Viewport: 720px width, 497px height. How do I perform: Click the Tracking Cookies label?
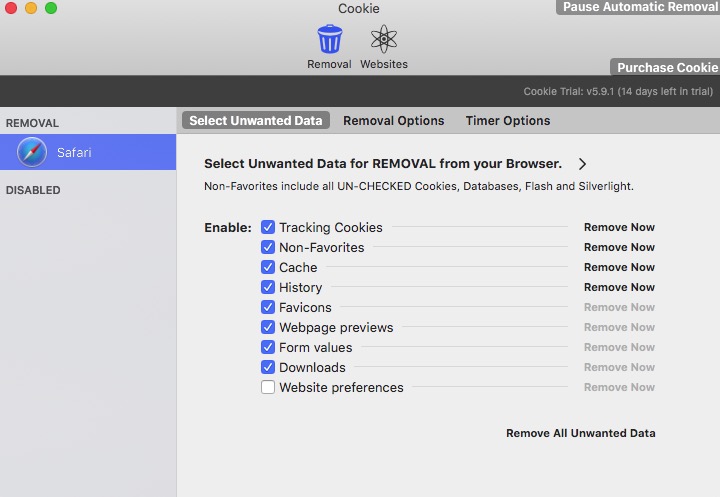point(331,227)
